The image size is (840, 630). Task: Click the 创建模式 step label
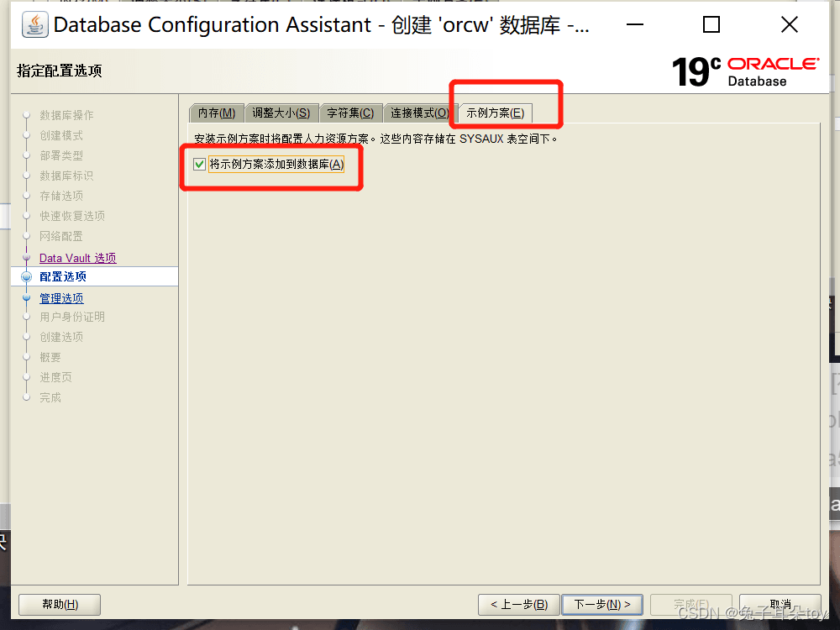coord(61,135)
